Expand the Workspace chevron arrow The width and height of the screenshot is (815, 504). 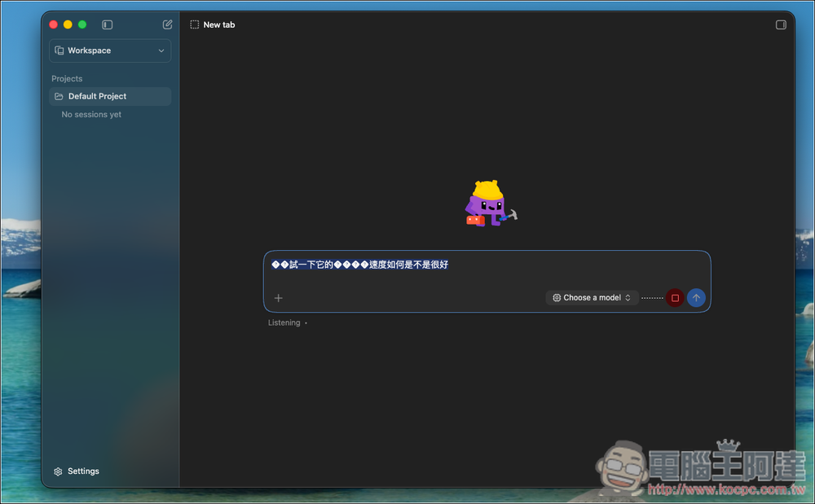pyautogui.click(x=161, y=50)
